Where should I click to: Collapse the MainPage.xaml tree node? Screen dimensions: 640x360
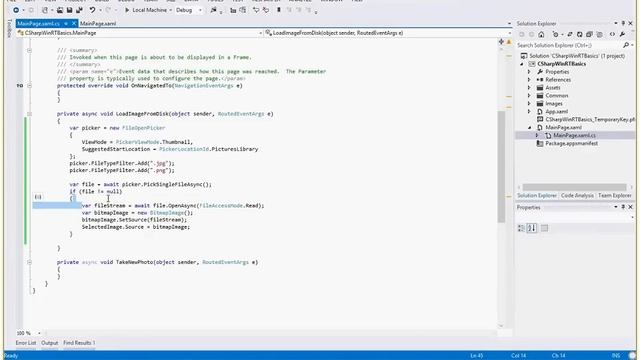(x=529, y=128)
